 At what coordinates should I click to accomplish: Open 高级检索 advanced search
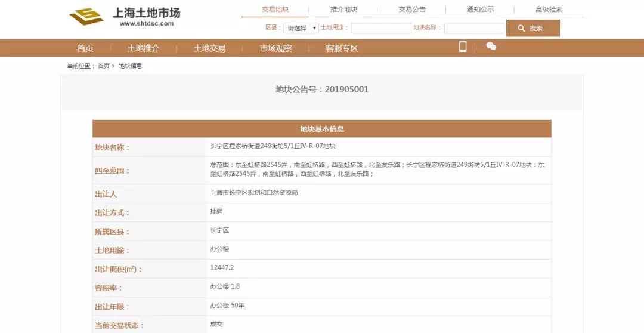coord(549,10)
